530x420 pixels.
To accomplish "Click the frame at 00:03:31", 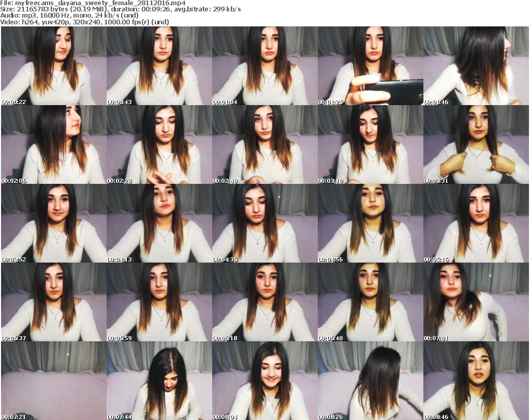I will tap(476, 144).
